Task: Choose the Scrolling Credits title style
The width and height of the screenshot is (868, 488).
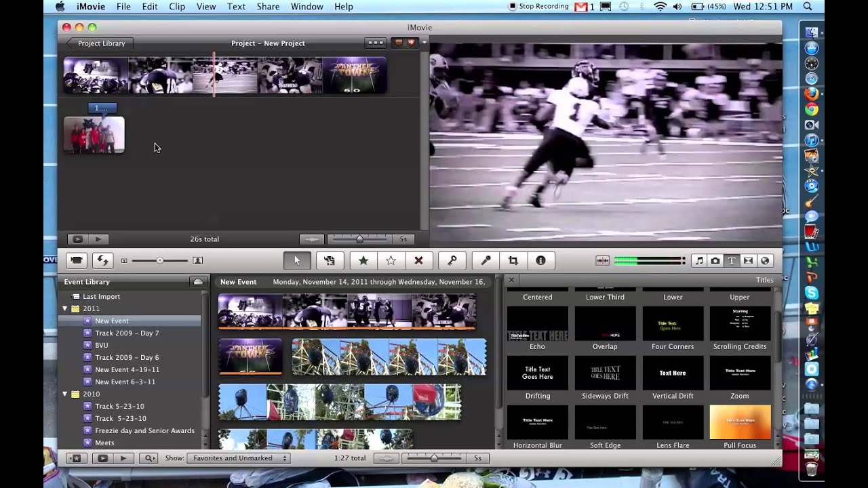Action: click(740, 328)
